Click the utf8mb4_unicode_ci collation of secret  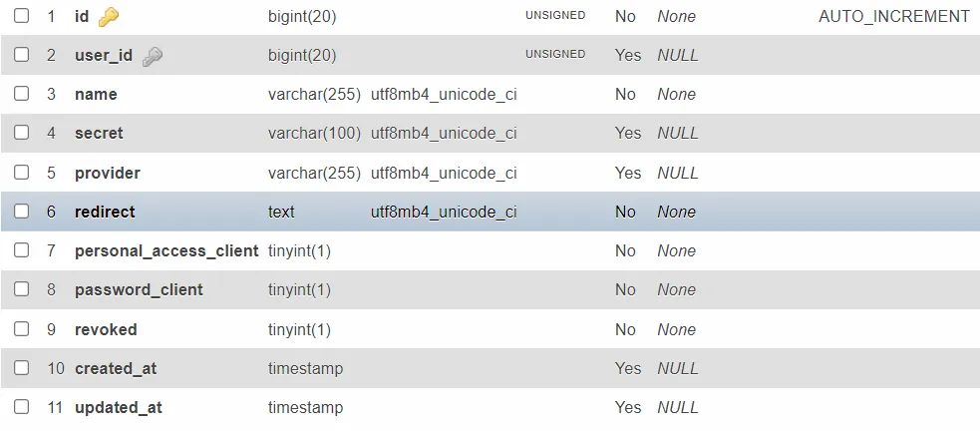pyautogui.click(x=444, y=134)
